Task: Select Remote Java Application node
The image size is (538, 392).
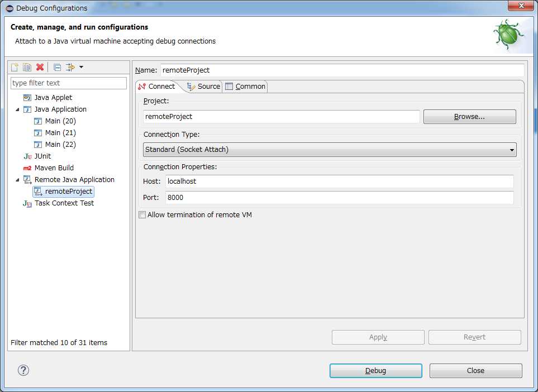Action: point(74,180)
